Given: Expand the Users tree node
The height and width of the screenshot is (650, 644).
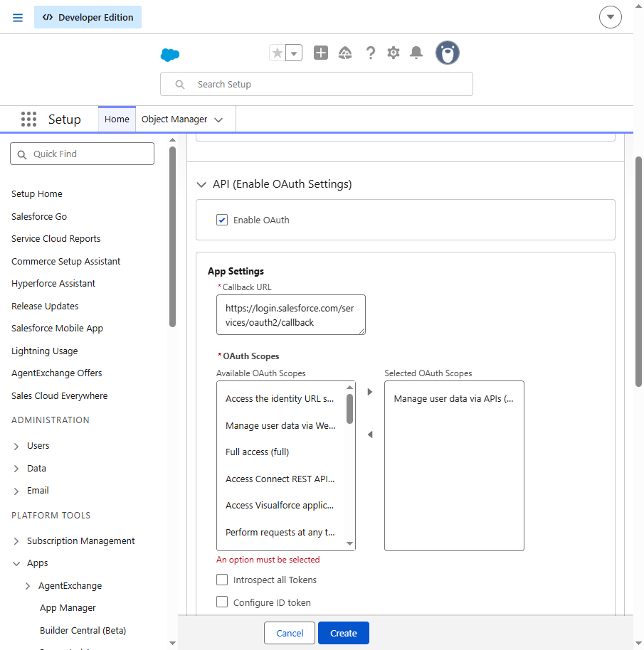Looking at the screenshot, I should pos(16,446).
